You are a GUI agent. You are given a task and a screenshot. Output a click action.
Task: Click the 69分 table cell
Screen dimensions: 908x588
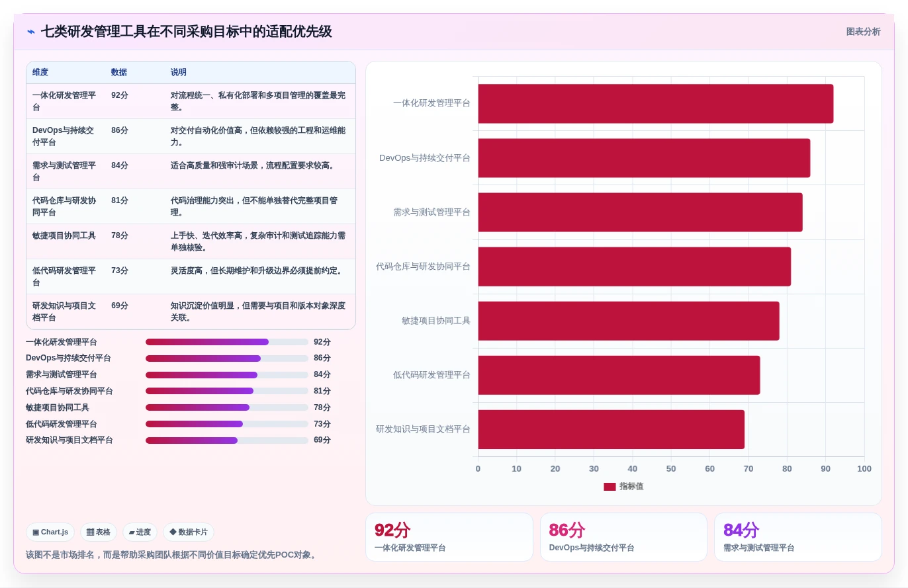(x=120, y=306)
